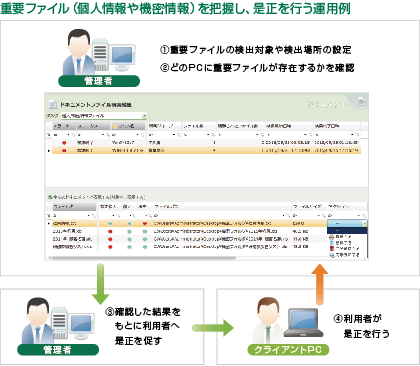The height and width of the screenshot is (366, 420).
Task: Sort lower table by the file path column header
Action: pyautogui.click(x=222, y=207)
